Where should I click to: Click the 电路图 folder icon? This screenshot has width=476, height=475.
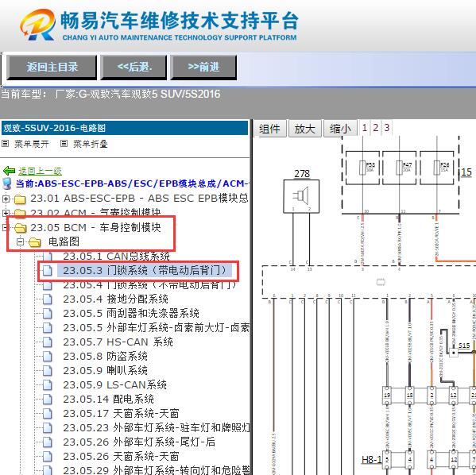(x=35, y=242)
